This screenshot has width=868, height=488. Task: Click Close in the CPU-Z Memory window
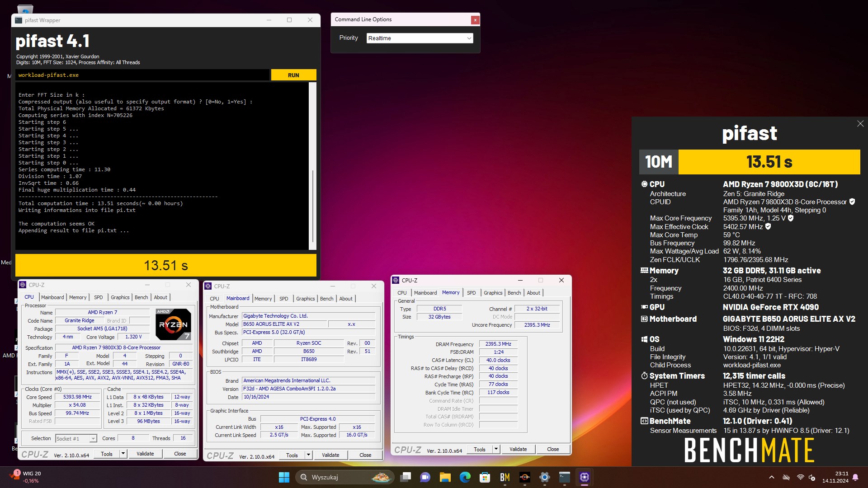coord(553,450)
